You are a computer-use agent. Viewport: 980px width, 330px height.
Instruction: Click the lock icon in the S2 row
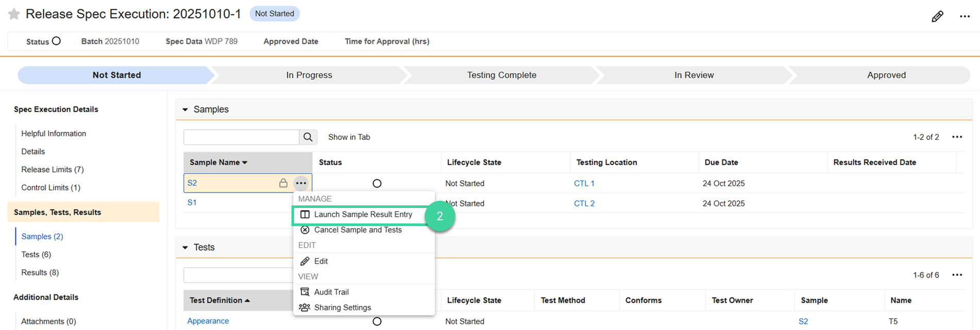(283, 183)
